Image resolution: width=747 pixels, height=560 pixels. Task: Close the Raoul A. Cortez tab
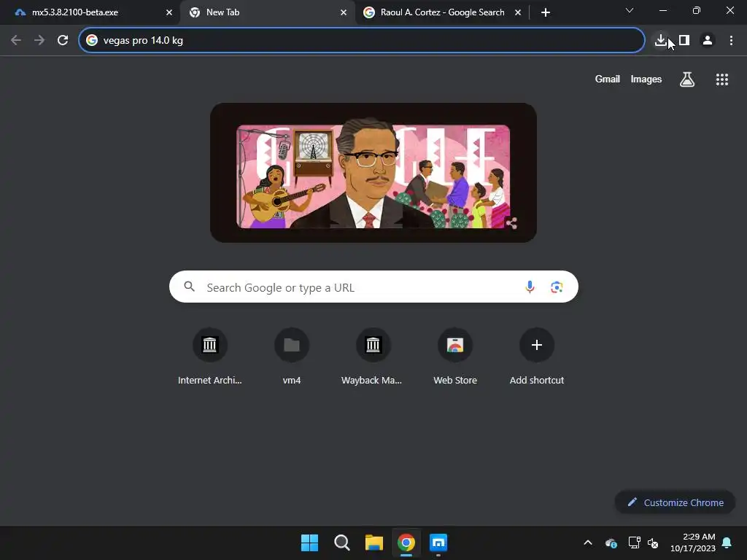[x=518, y=12]
